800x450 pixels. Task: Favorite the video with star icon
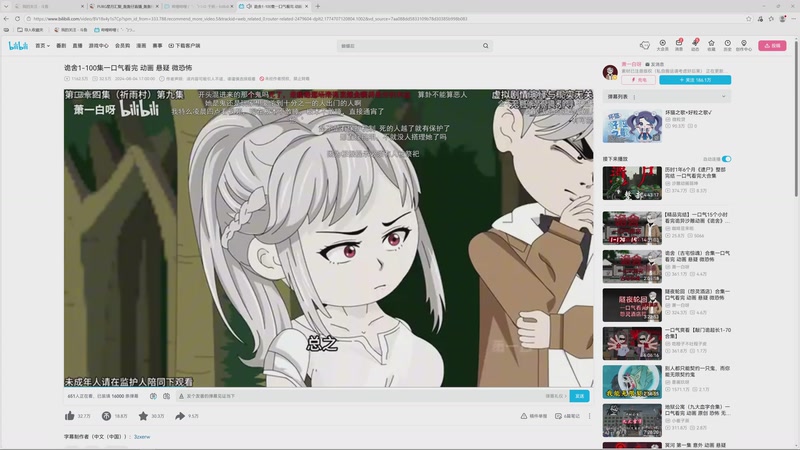pos(143,416)
